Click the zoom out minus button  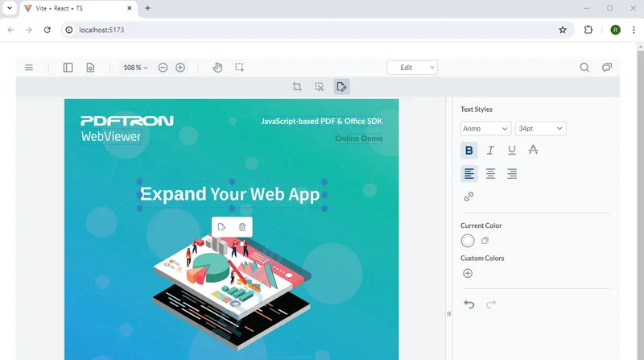point(163,68)
